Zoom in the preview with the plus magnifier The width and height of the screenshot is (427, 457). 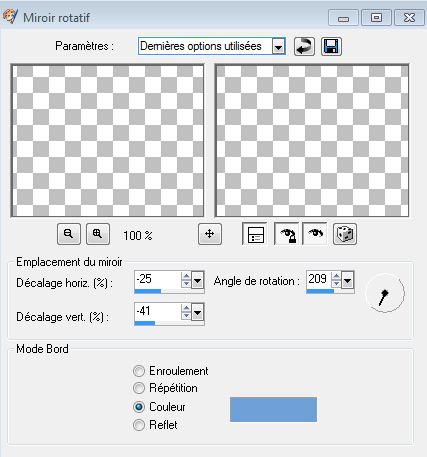click(x=98, y=234)
